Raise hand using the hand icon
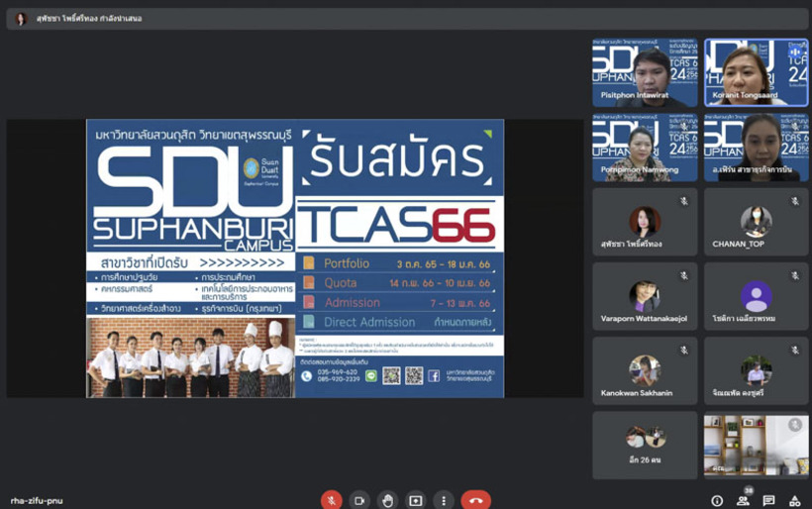The height and width of the screenshot is (509, 812). (x=387, y=500)
